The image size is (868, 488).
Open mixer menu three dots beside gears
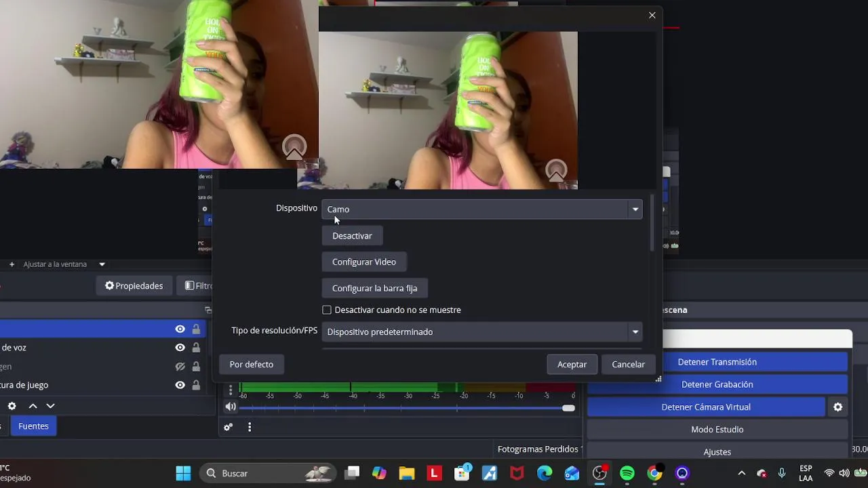point(250,427)
